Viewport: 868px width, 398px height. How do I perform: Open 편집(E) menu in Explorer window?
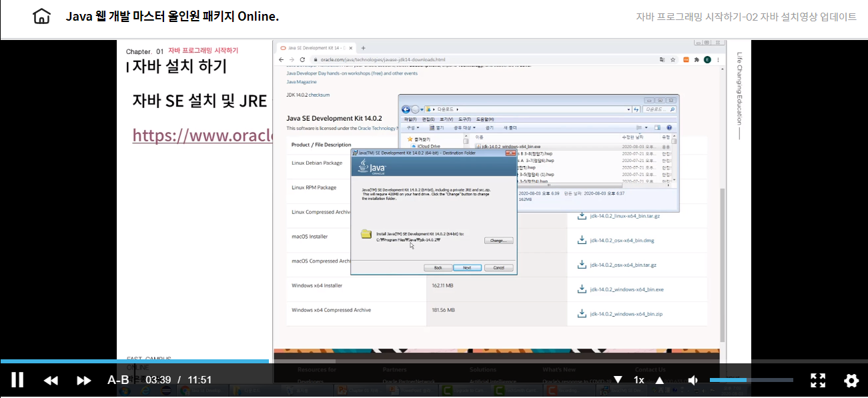(x=428, y=119)
